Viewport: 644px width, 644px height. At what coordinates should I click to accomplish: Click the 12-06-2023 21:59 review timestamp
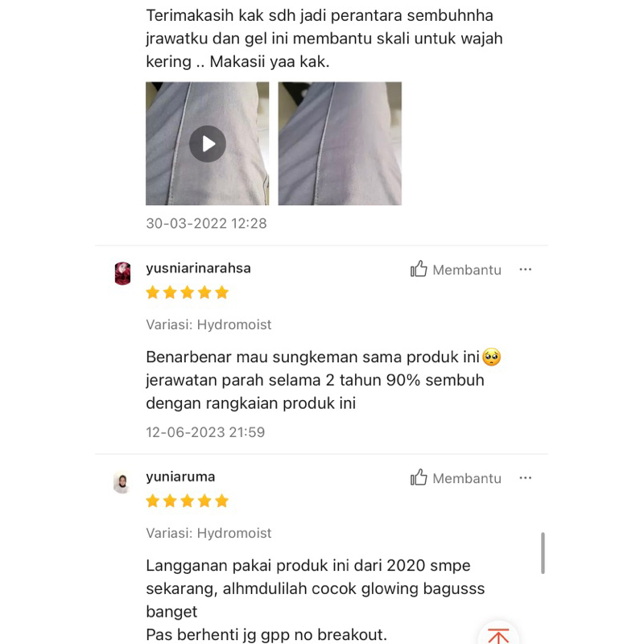click(x=205, y=432)
